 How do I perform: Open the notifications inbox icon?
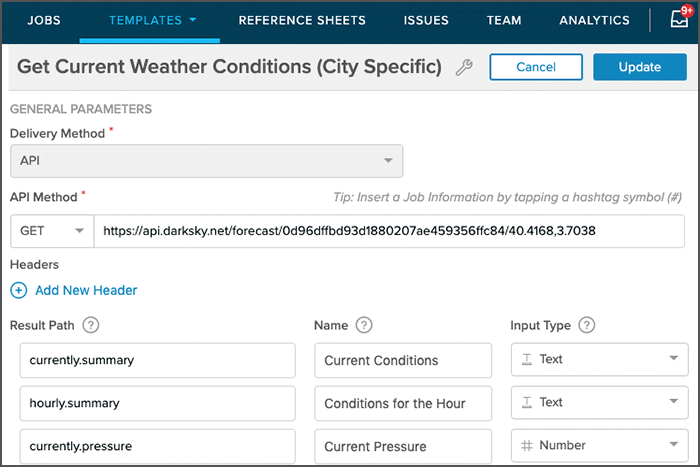pos(679,20)
